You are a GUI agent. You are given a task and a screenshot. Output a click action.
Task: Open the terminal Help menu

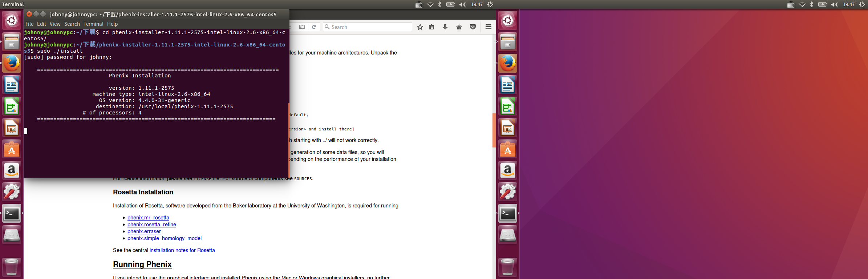point(112,24)
